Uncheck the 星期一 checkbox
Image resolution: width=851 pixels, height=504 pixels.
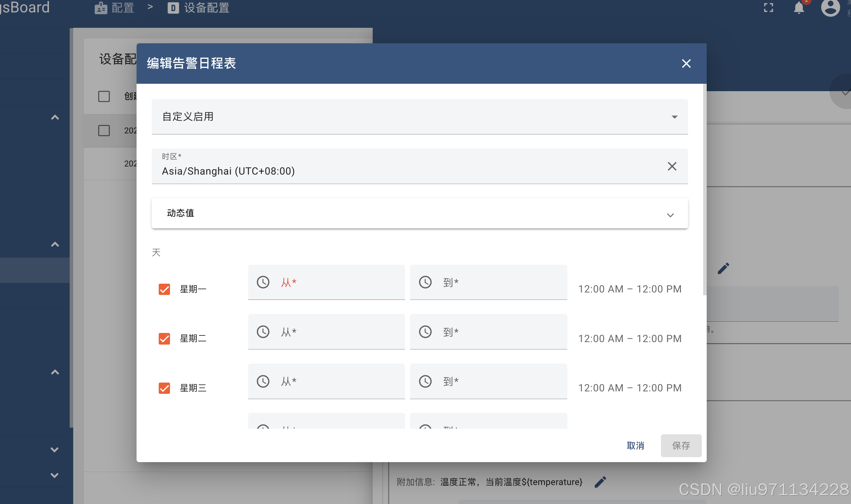(x=164, y=289)
